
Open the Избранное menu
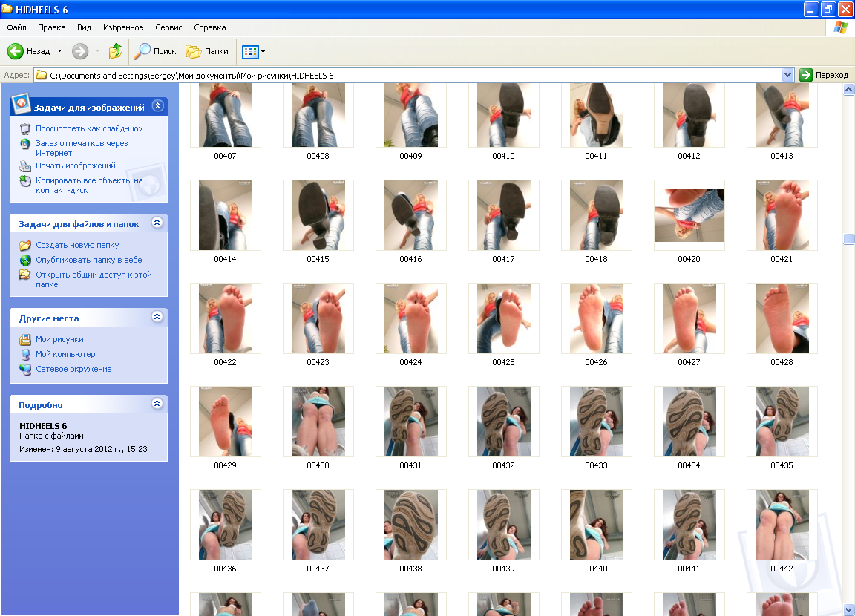coord(123,27)
